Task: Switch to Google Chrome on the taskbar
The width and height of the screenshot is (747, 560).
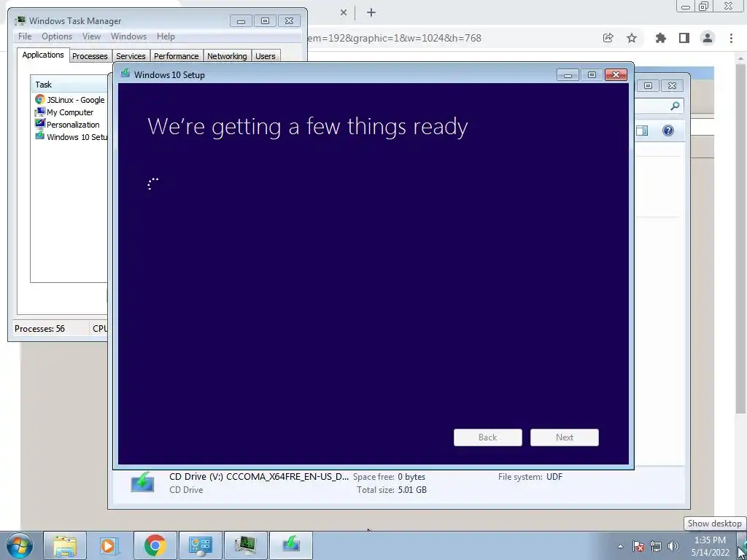Action: 155,545
